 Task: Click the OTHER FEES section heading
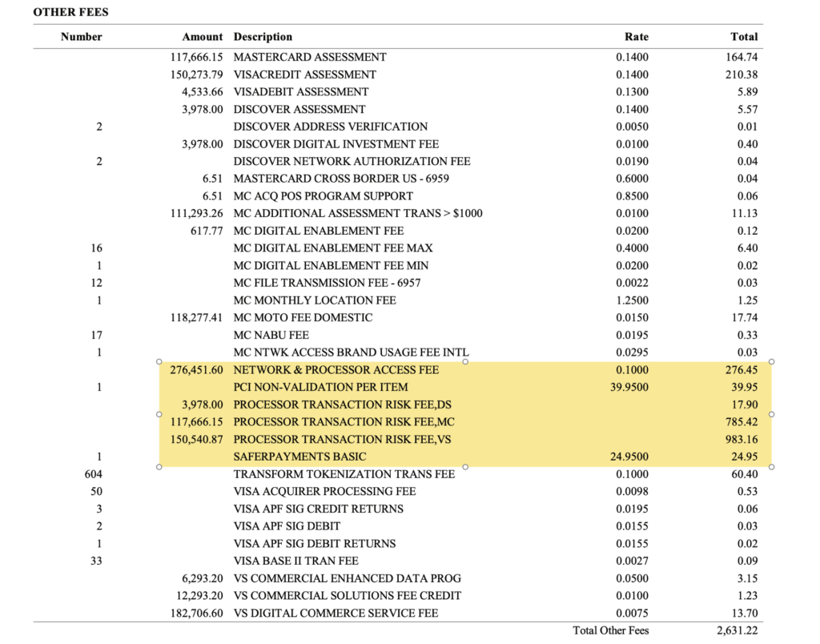(70, 13)
